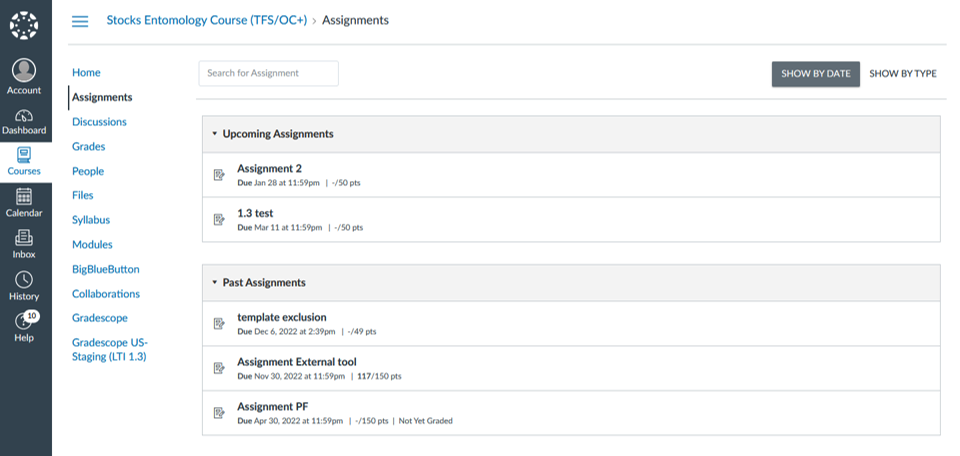The image size is (960, 456).
Task: Open the Assignment External tool link
Action: pyautogui.click(x=297, y=362)
